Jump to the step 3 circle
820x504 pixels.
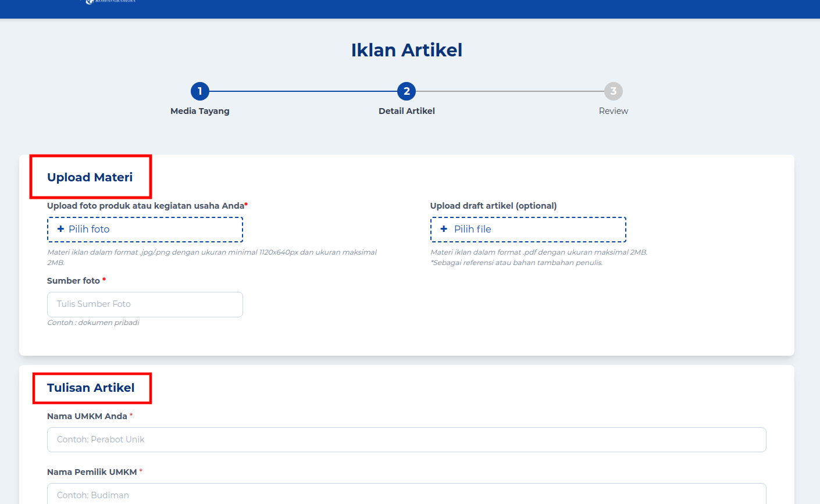613,91
